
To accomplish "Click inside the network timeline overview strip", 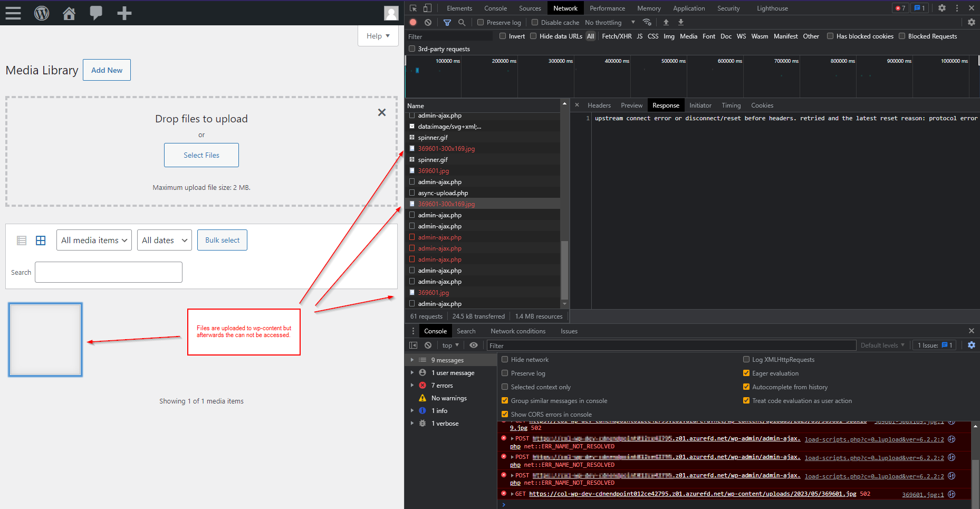I will 686,76.
